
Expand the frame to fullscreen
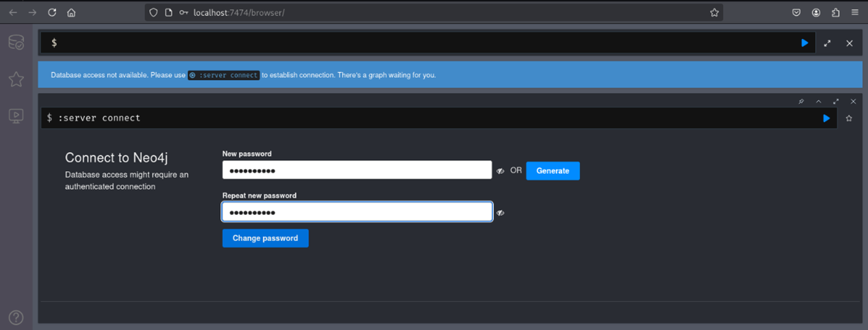coord(835,101)
